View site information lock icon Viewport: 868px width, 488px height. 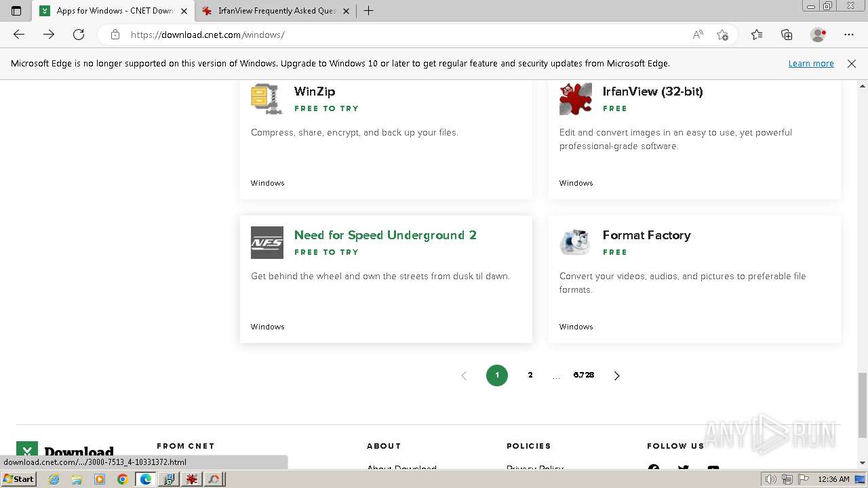[115, 35]
